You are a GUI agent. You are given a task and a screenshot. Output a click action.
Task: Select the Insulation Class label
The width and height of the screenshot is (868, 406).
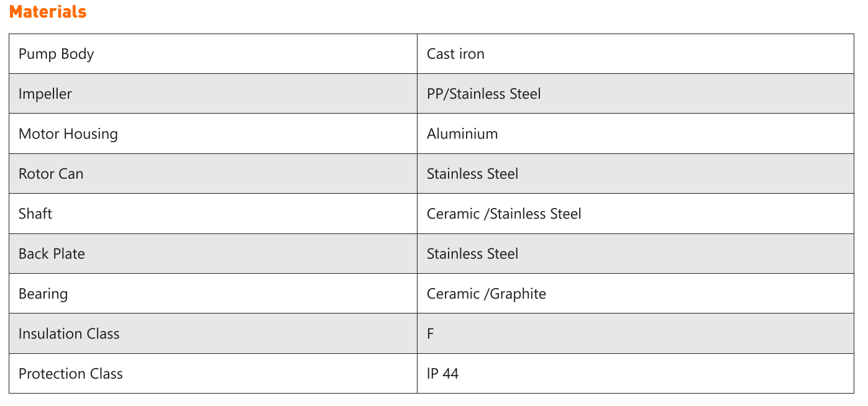click(x=69, y=333)
